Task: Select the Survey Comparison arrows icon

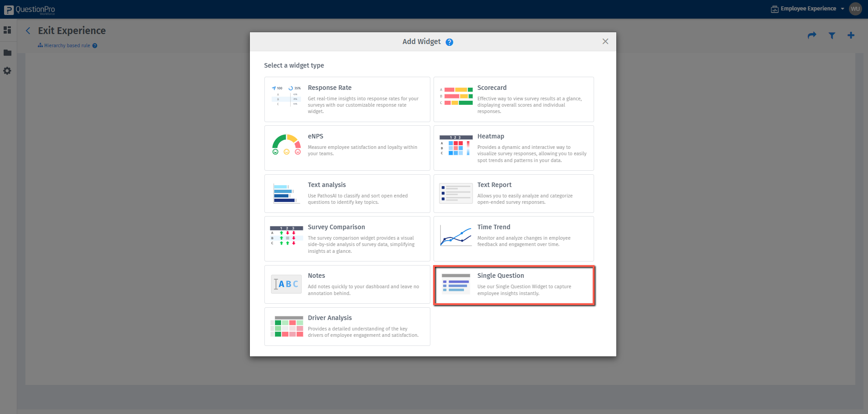Action: click(x=286, y=236)
